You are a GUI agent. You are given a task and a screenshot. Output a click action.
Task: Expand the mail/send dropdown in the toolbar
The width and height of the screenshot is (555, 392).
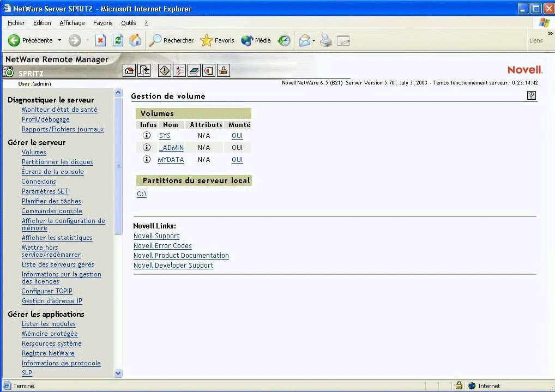313,40
